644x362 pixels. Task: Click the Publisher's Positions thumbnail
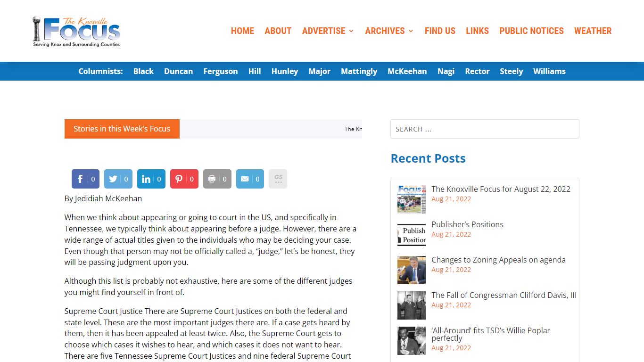pyautogui.click(x=412, y=235)
